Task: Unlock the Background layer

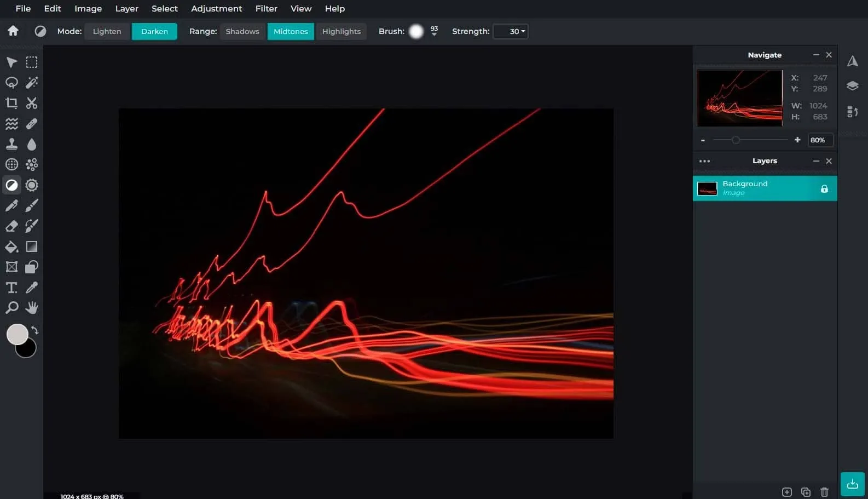Action: click(x=824, y=189)
